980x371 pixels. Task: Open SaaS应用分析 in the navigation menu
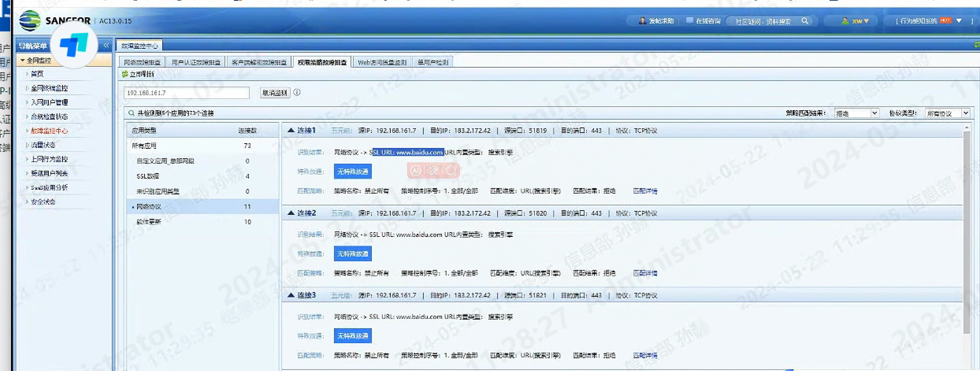[x=49, y=187]
